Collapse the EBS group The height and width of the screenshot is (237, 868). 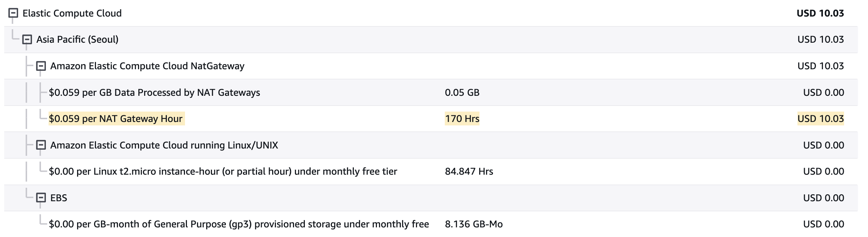tap(41, 198)
